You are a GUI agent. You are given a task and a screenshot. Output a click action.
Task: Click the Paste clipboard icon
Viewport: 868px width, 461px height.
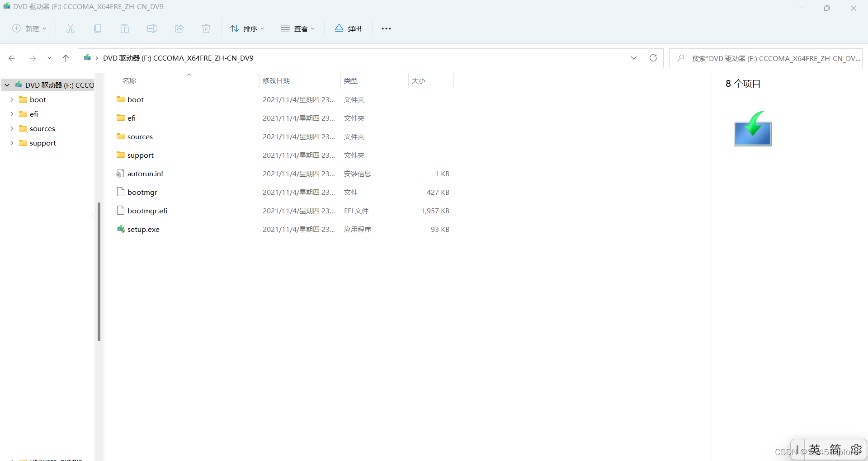[125, 28]
